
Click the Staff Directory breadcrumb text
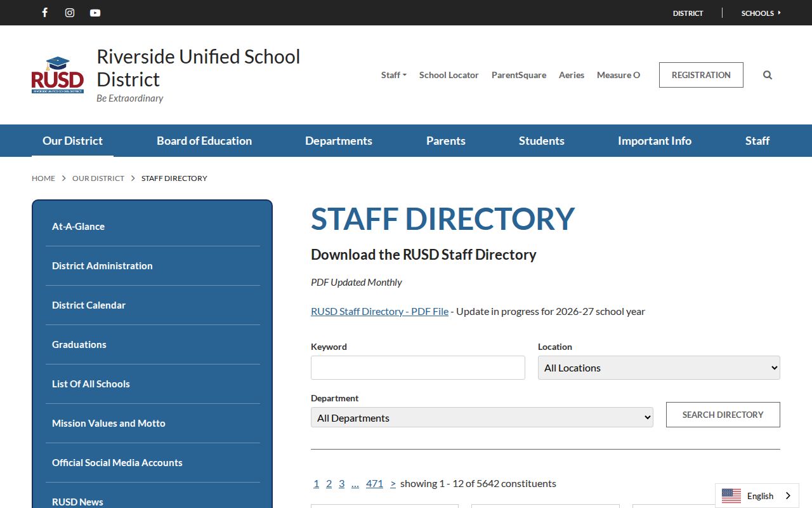tap(174, 178)
